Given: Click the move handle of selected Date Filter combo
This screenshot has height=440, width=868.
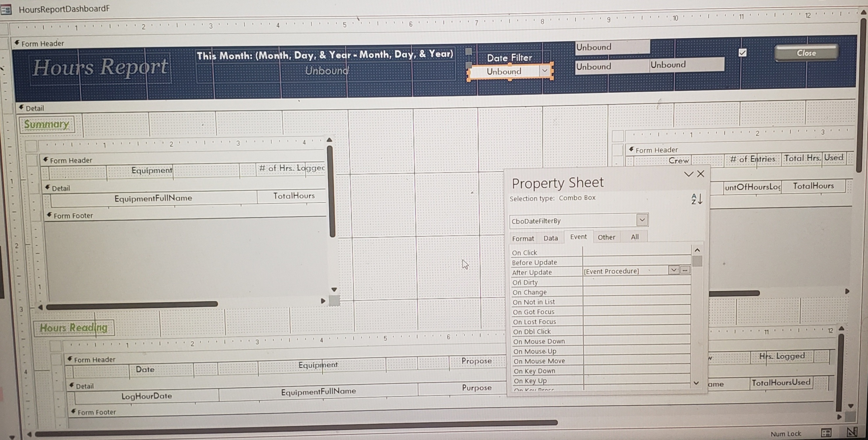Looking at the screenshot, I should tap(469, 65).
